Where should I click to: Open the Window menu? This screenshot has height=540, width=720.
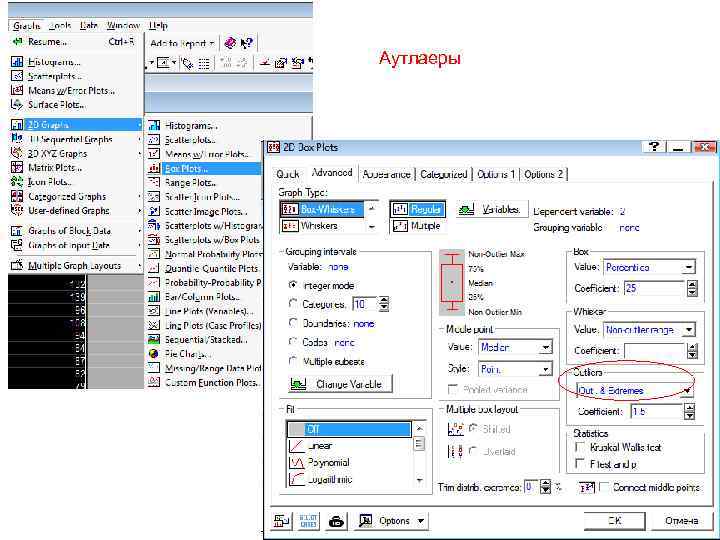[123, 26]
